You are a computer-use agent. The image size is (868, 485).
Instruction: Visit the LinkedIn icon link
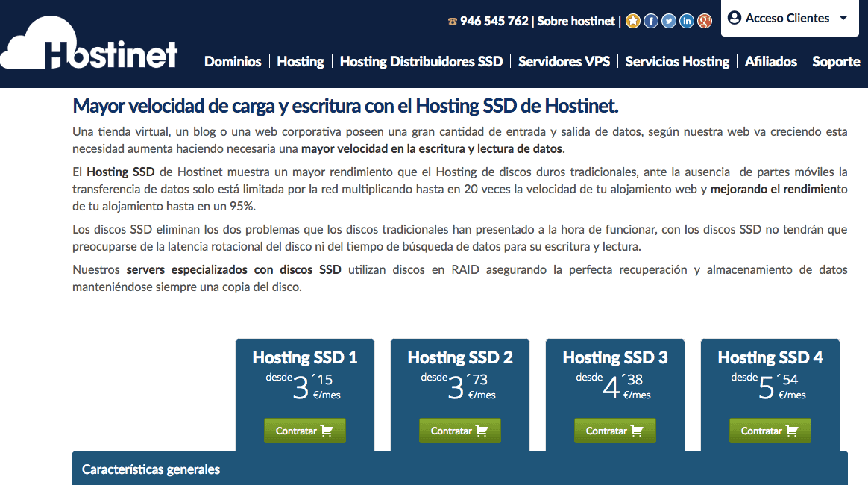(687, 21)
